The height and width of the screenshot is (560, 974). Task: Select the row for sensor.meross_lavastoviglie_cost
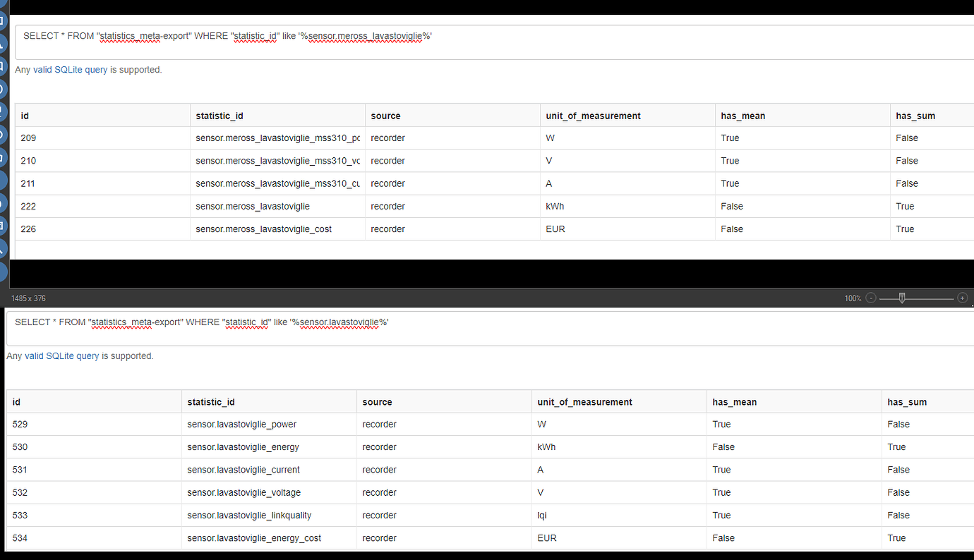point(423,229)
